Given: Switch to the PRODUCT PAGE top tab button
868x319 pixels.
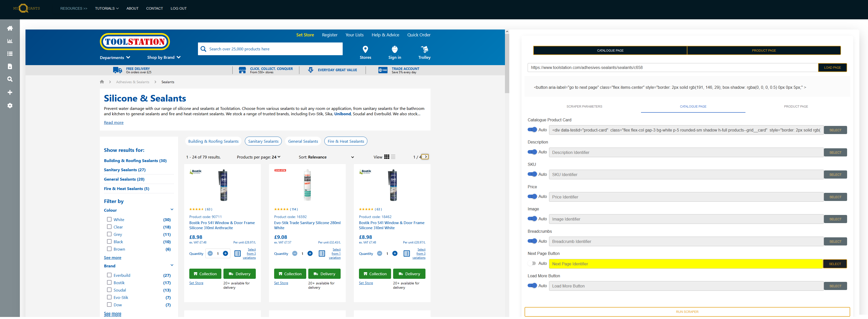Looking at the screenshot, I should click(764, 50).
